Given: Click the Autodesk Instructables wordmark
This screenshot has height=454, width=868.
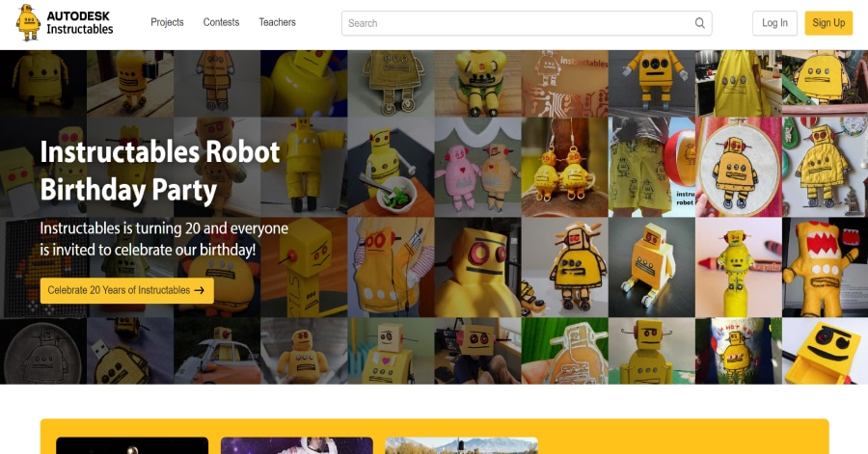Looking at the screenshot, I should [80, 23].
